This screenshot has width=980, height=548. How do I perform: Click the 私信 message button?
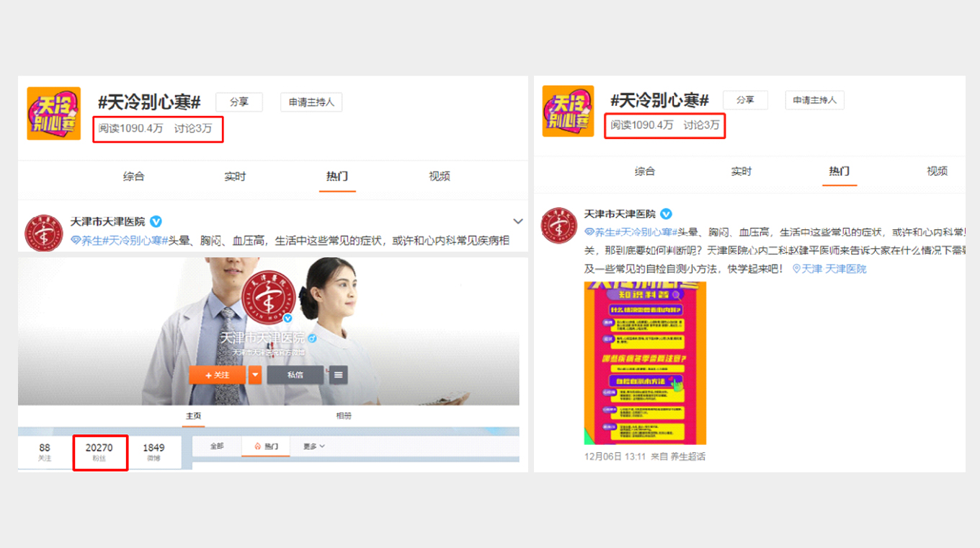[295, 375]
